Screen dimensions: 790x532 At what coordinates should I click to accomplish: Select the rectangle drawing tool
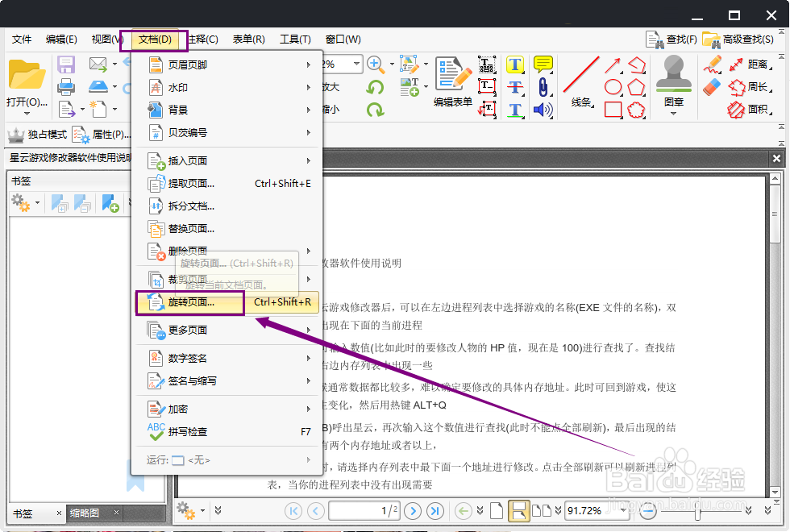(613, 109)
